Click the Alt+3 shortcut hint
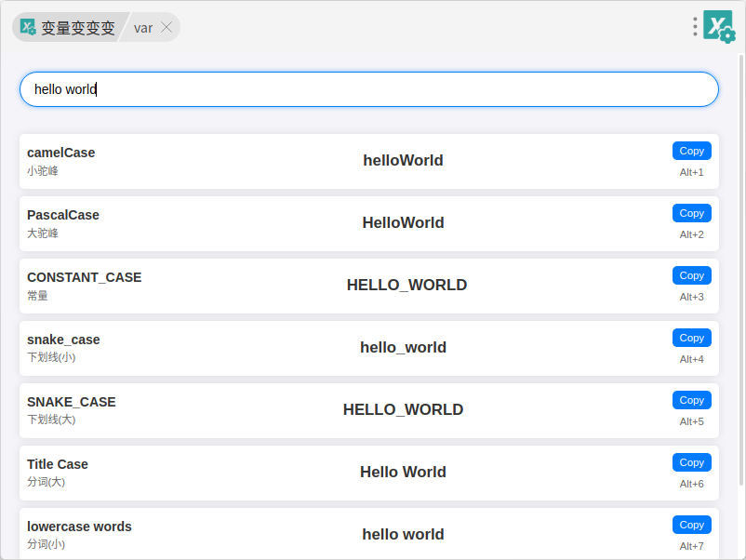The width and height of the screenshot is (746, 560). coord(691,297)
